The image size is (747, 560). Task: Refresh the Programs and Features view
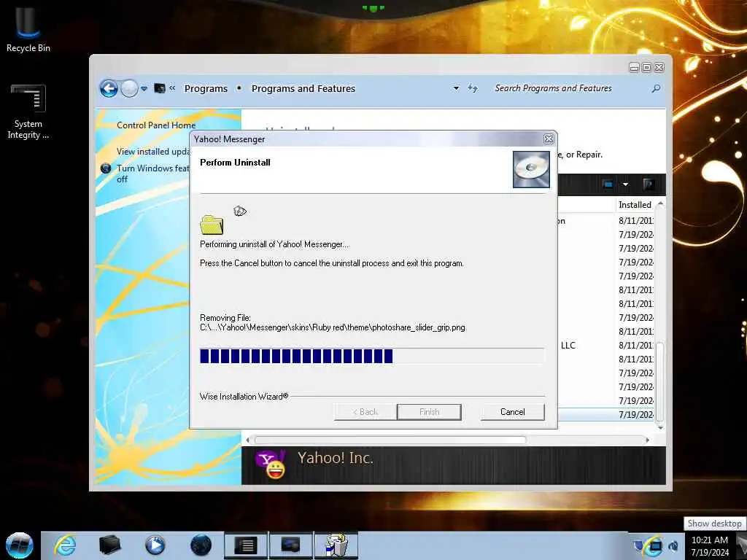472,88
